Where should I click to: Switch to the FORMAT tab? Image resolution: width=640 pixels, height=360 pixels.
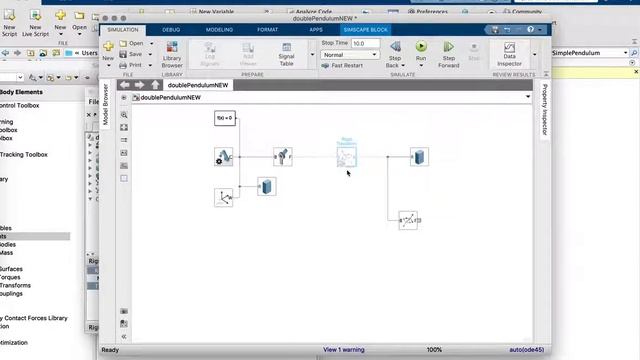[x=267, y=30]
